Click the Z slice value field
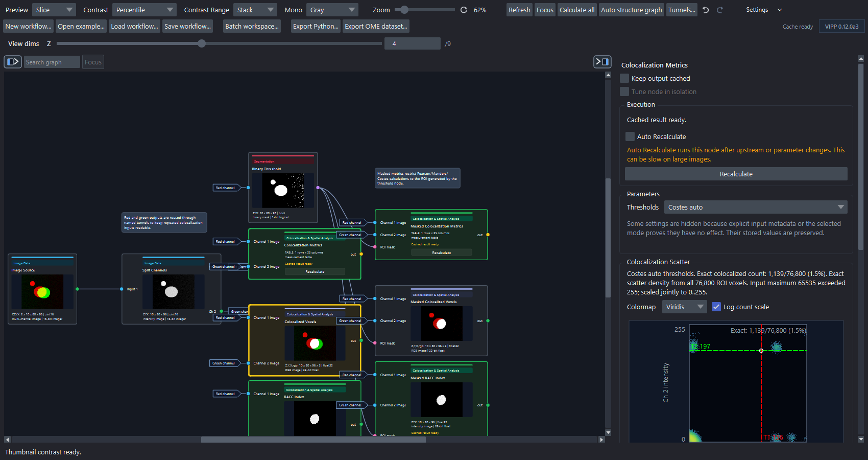The image size is (868, 460). tap(412, 43)
